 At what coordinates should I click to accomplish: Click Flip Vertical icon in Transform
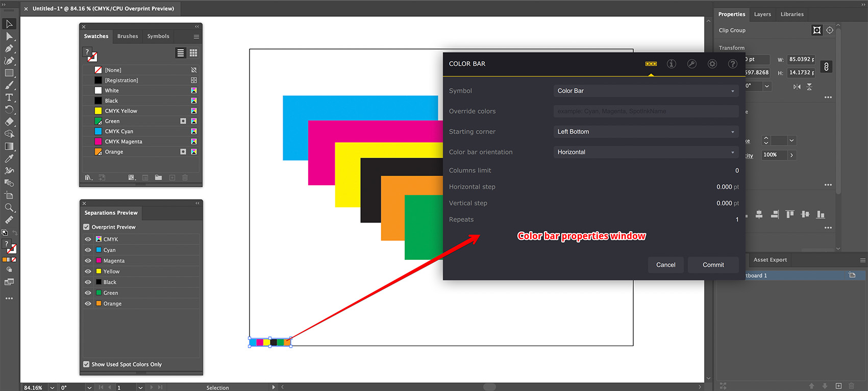[809, 87]
